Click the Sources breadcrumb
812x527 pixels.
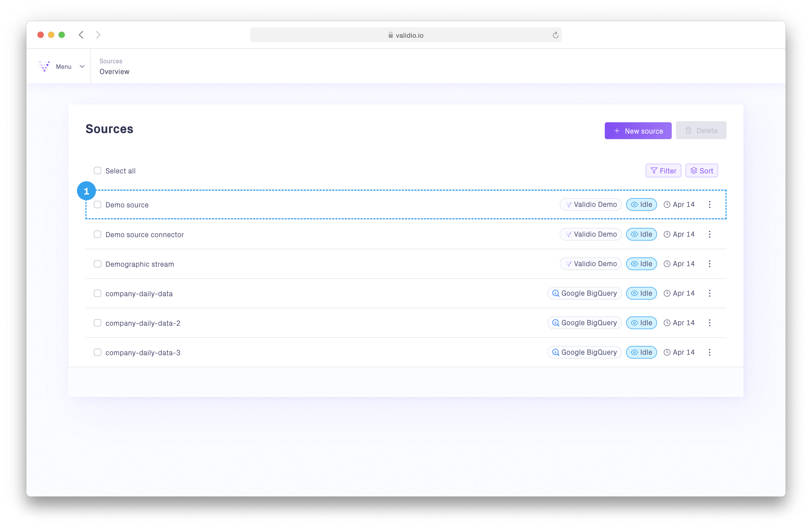110,61
